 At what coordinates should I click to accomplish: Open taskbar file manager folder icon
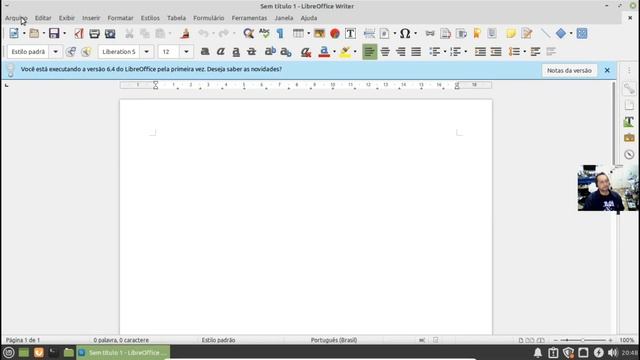point(69,352)
